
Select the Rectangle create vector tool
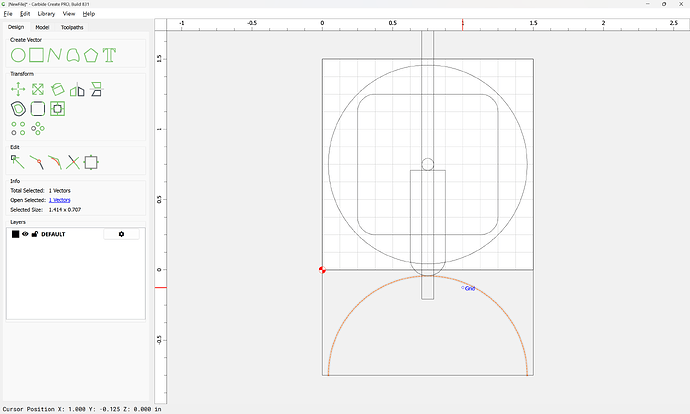tap(36, 54)
